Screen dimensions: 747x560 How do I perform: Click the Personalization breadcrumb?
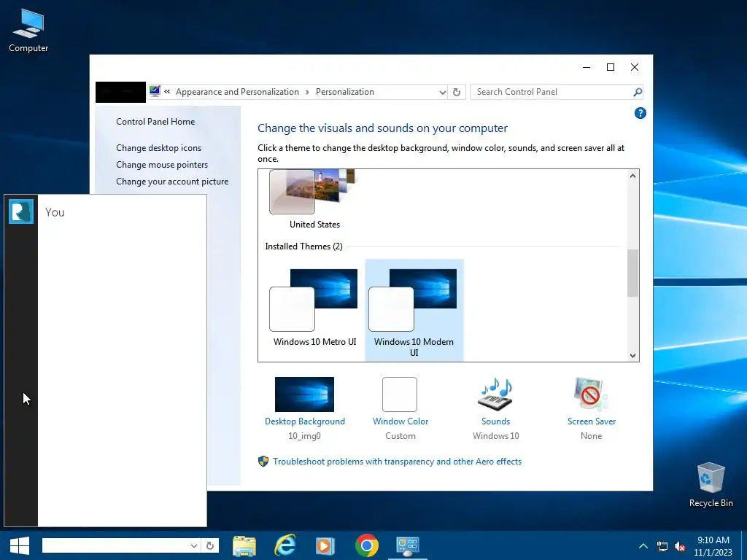(x=345, y=92)
